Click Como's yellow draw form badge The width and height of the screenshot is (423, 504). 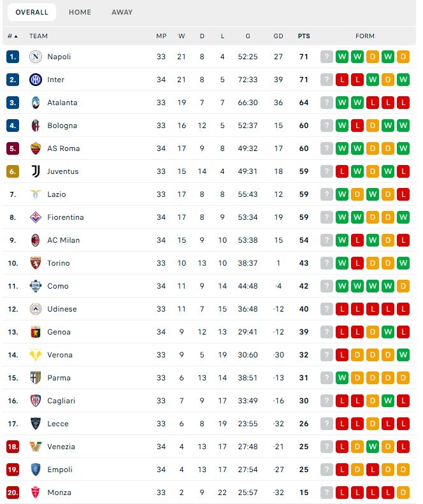403,286
